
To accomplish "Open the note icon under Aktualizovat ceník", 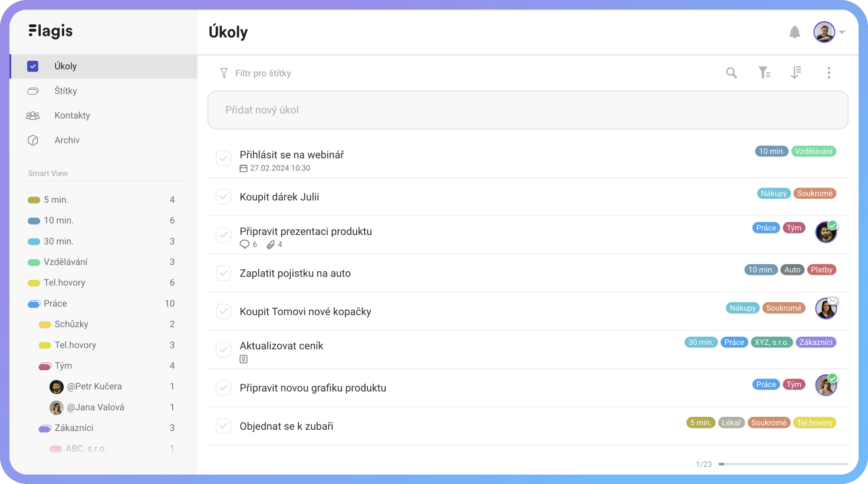I will [x=244, y=359].
